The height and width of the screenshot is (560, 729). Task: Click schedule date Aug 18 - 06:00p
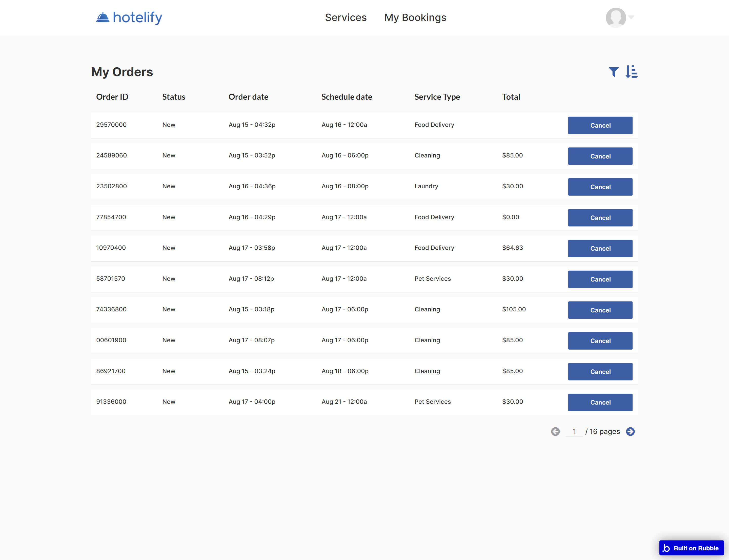click(x=345, y=371)
